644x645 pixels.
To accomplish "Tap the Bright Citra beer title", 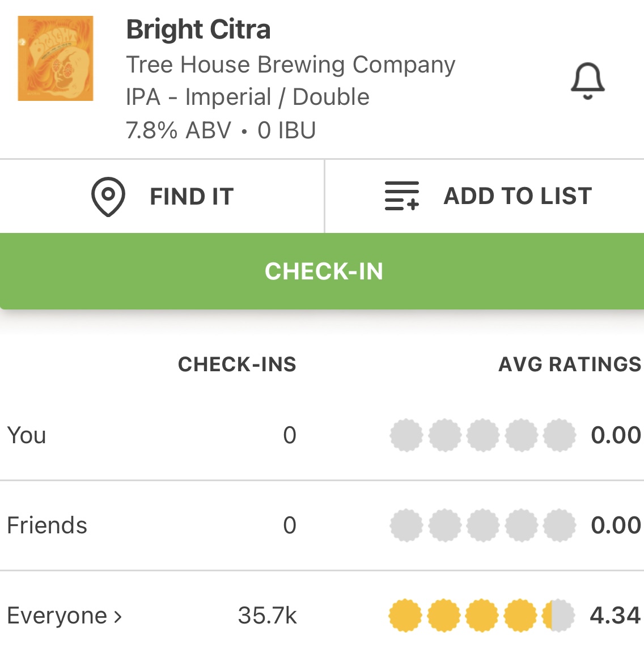I will [x=198, y=29].
